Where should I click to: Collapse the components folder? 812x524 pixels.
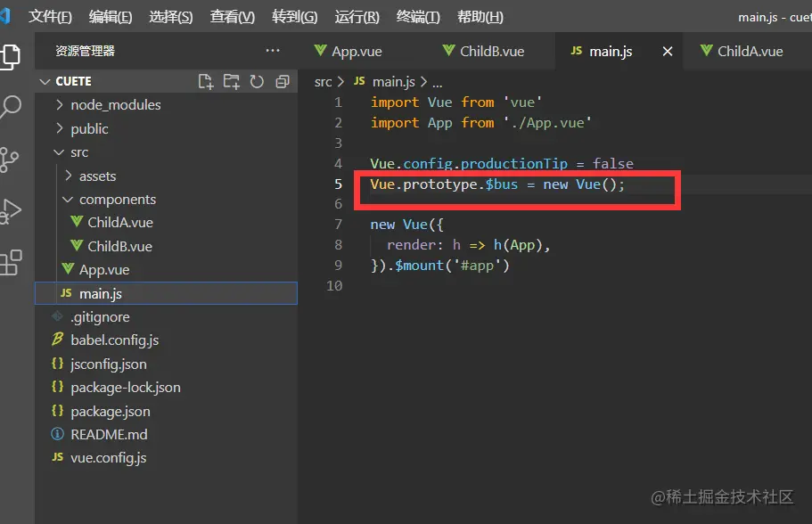[x=68, y=200]
